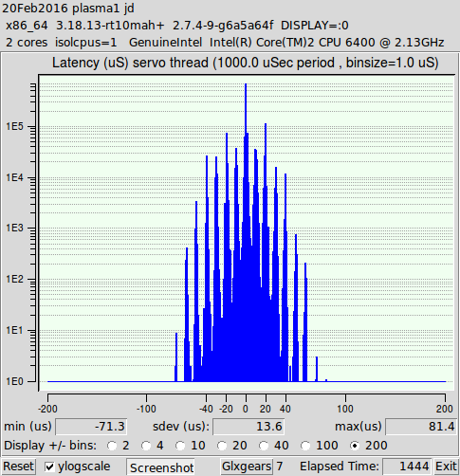The height and width of the screenshot is (476, 460).
Task: Click the sdev (us) value field
Action: (x=248, y=427)
